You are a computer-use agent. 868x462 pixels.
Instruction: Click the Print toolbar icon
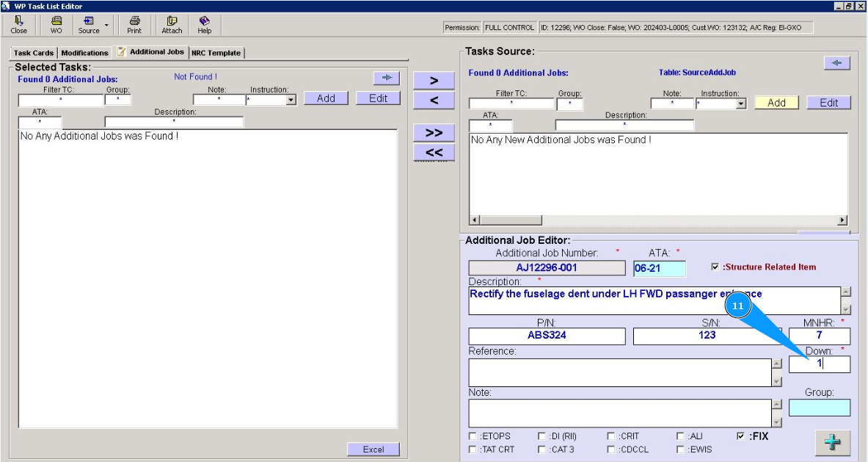click(x=134, y=25)
